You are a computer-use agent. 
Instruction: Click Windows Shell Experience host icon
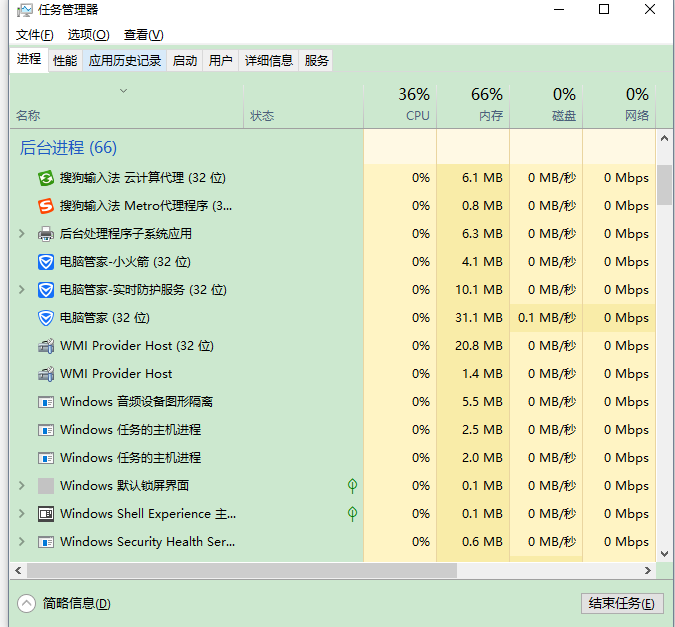pos(46,514)
